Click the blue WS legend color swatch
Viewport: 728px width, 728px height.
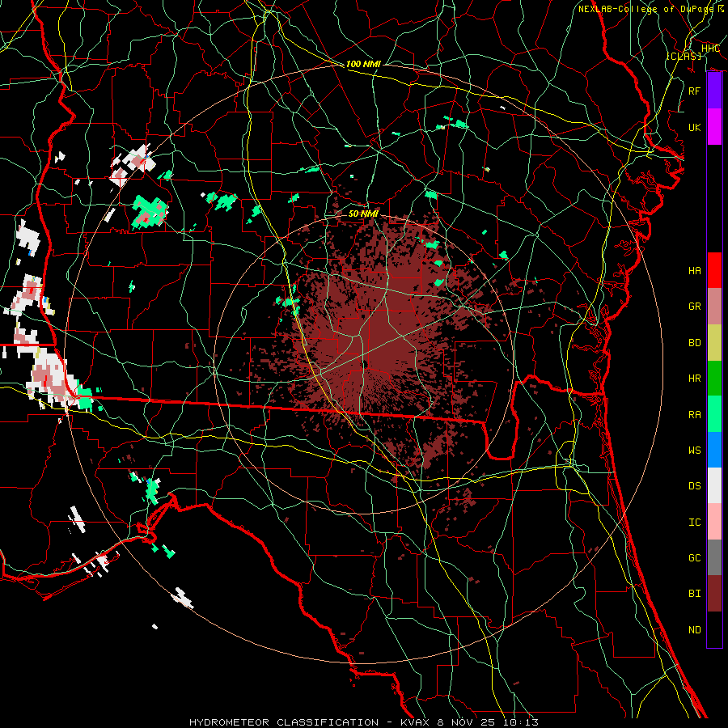coord(714,450)
